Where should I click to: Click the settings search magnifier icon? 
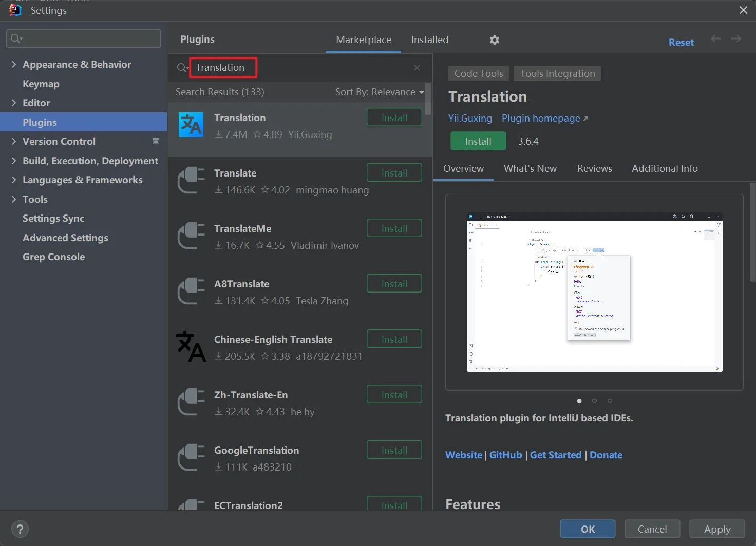16,38
